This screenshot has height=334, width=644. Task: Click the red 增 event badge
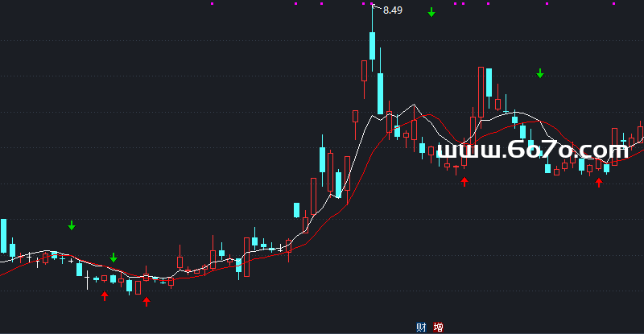438,328
